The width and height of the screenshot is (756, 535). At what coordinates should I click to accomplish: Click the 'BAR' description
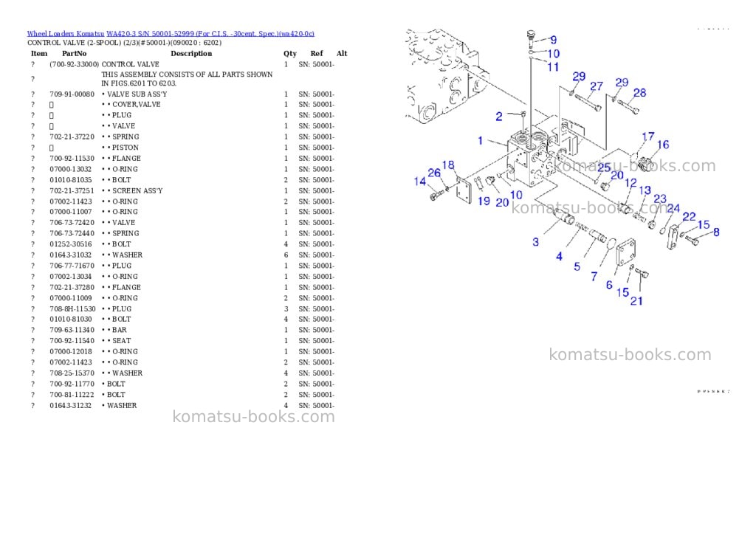pyautogui.click(x=119, y=330)
